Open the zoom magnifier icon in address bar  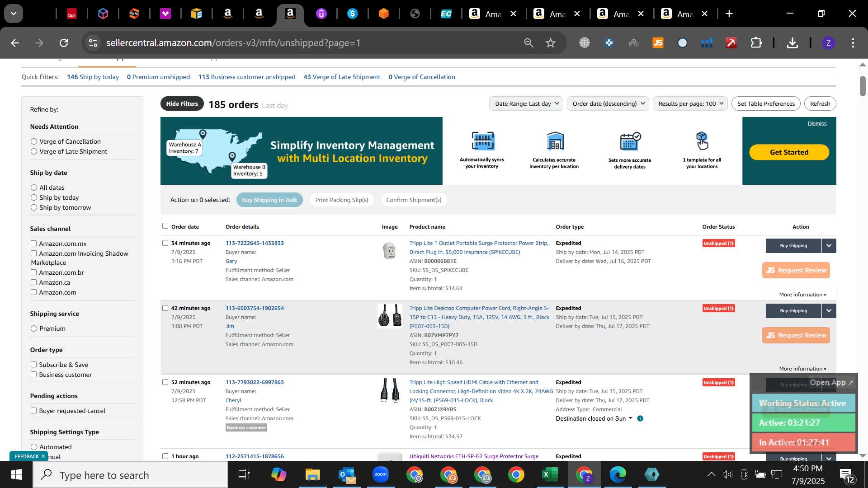tap(528, 43)
